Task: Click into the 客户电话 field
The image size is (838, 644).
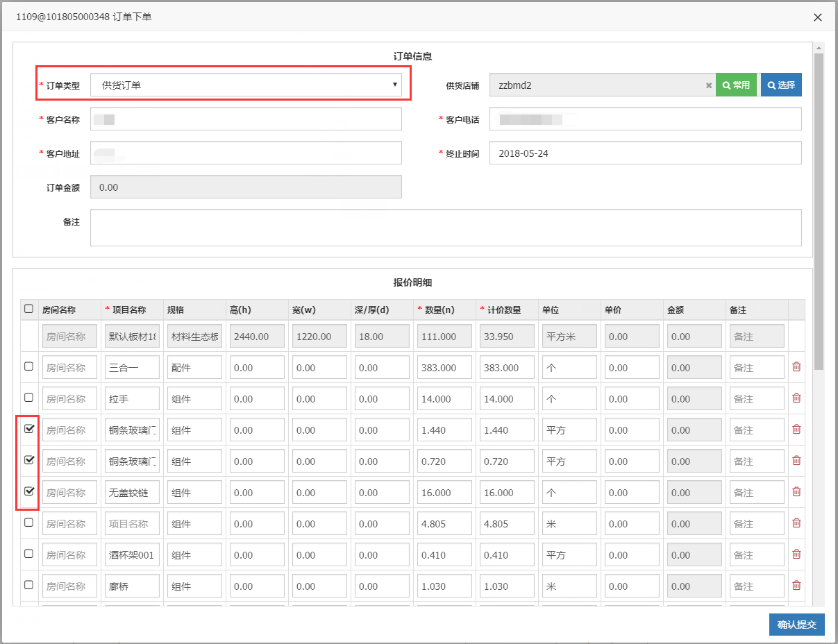Action: (x=646, y=119)
